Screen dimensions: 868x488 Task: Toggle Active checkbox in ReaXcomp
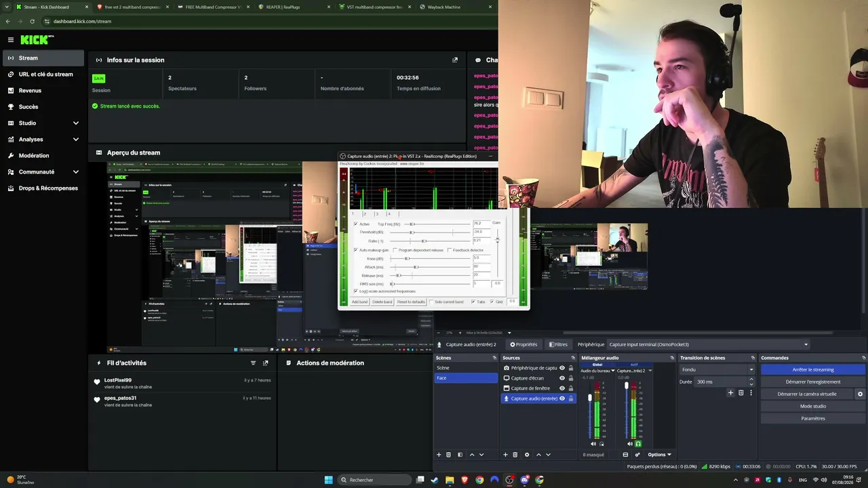pos(355,224)
